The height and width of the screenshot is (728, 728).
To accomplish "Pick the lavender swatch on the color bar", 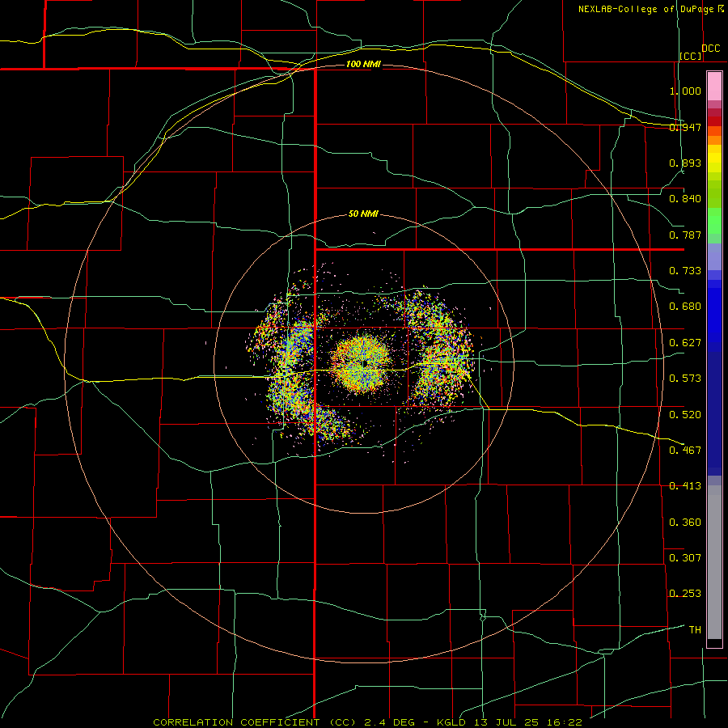I will [x=714, y=256].
